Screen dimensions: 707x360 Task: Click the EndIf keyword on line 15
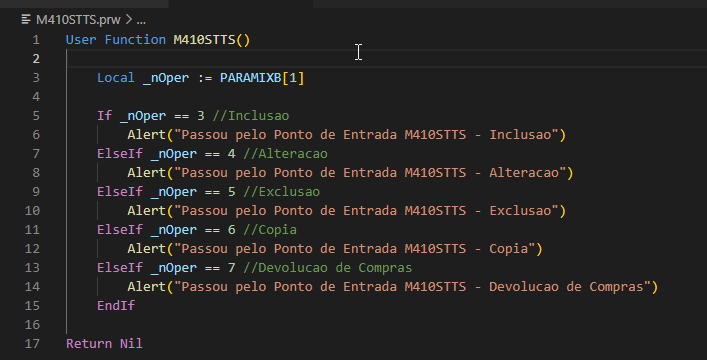tap(116, 305)
